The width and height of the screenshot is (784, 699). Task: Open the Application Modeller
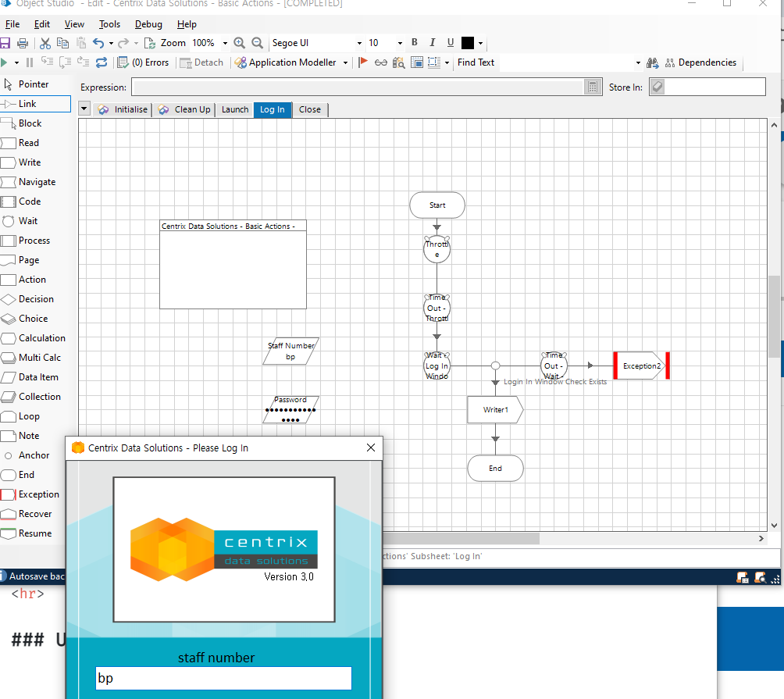click(286, 62)
